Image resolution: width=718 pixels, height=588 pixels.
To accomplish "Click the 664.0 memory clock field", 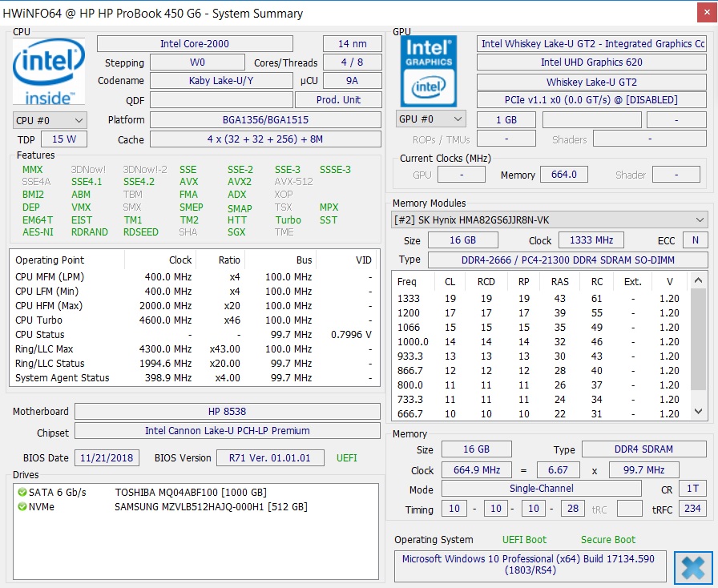I will pos(563,175).
